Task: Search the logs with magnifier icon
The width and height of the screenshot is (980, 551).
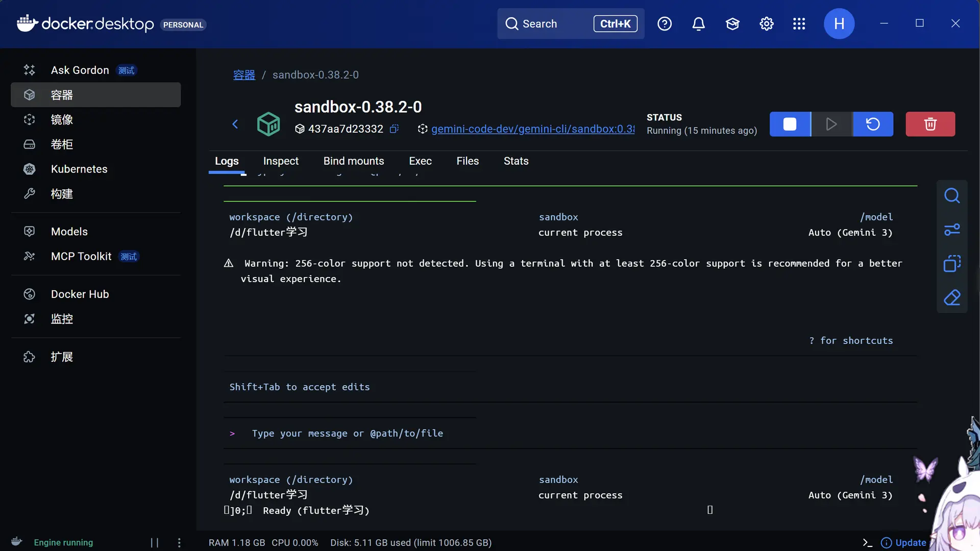Action: pos(952,196)
